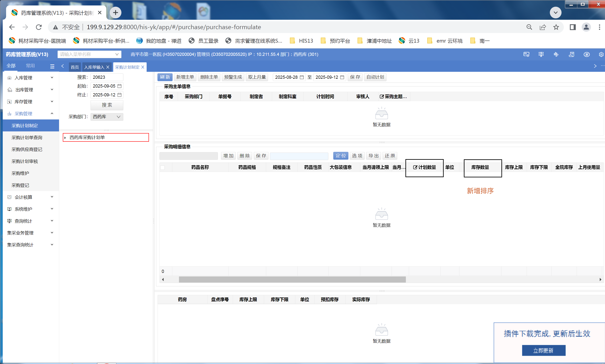Click the 新增主单 button
Screen dimensions: 605x364
pyautogui.click(x=185, y=77)
